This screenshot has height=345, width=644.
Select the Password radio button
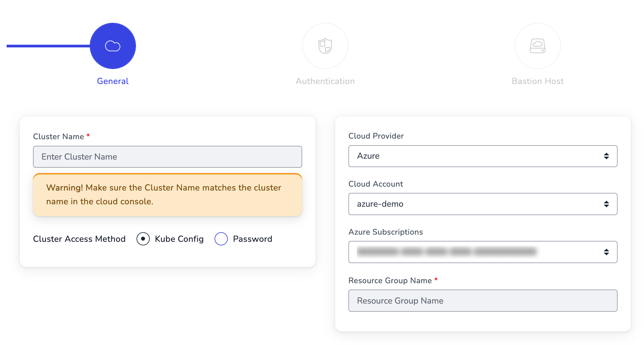pos(221,239)
